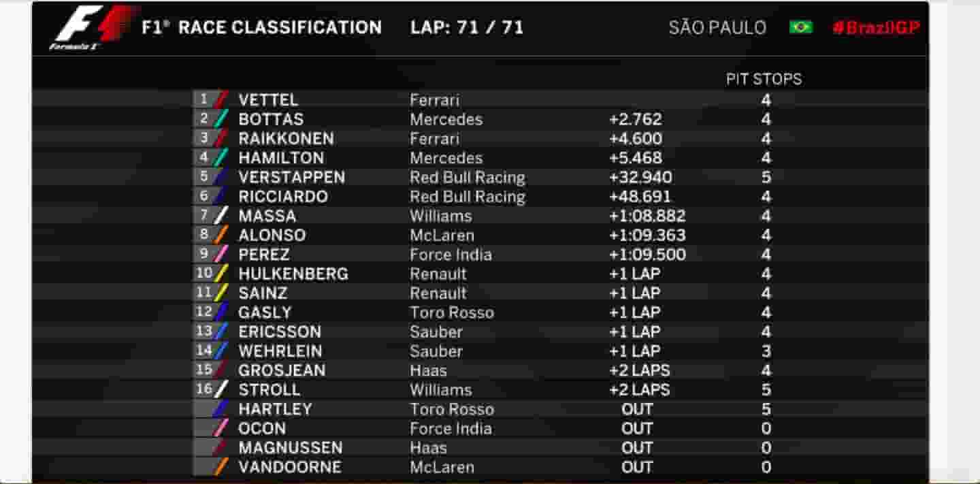Click the Brazil flag icon
This screenshot has width=980, height=484.
pyautogui.click(x=801, y=27)
